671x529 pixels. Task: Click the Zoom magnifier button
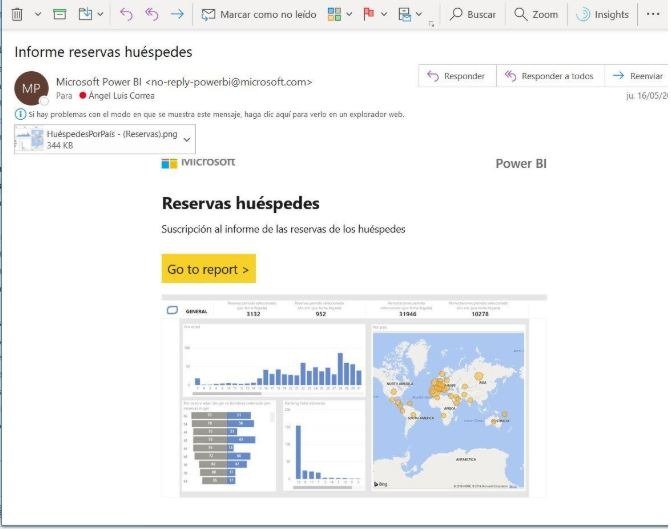point(536,15)
